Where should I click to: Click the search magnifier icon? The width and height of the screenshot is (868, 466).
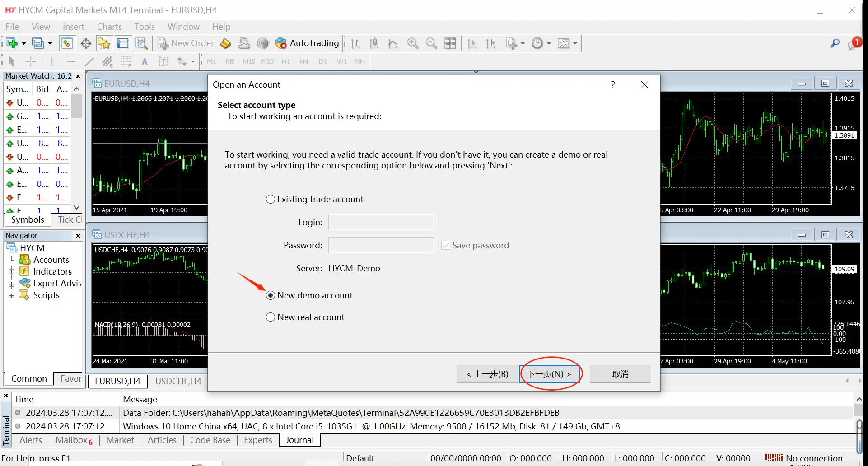835,43
